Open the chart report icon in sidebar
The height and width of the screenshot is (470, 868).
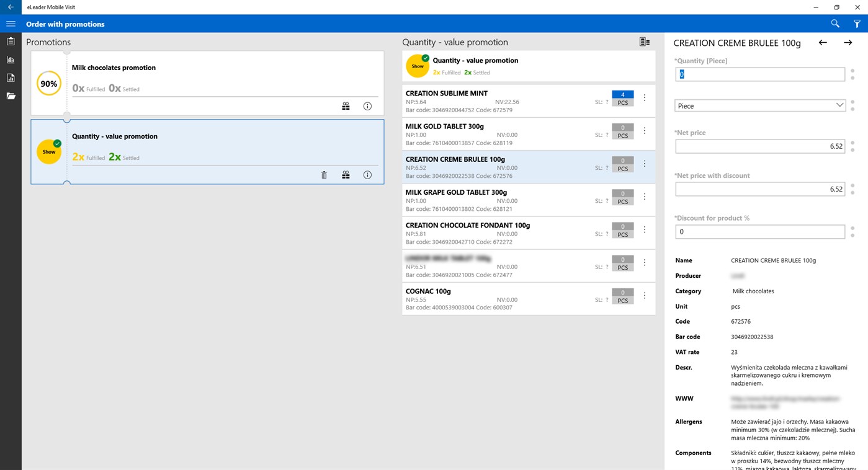pos(11,60)
